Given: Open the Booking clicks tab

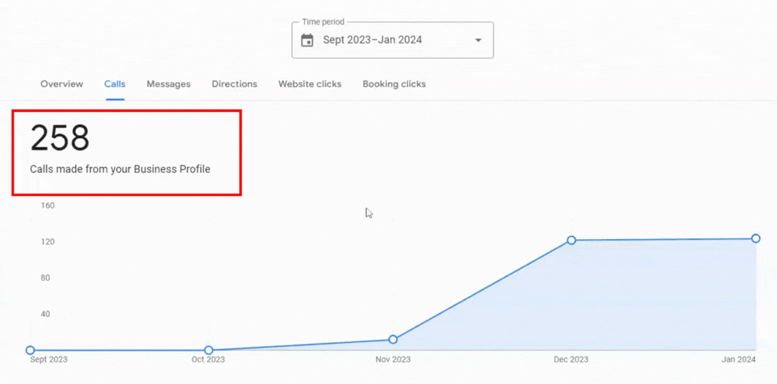Looking at the screenshot, I should point(394,84).
